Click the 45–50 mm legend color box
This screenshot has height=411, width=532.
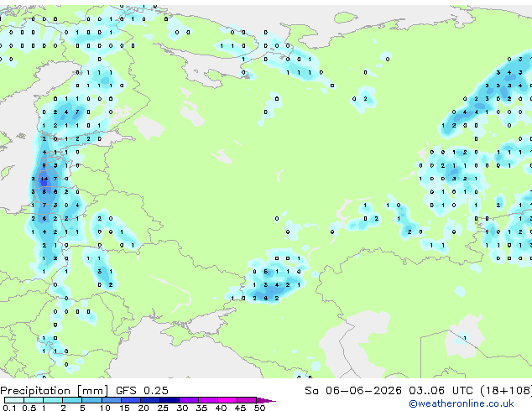coord(247,400)
